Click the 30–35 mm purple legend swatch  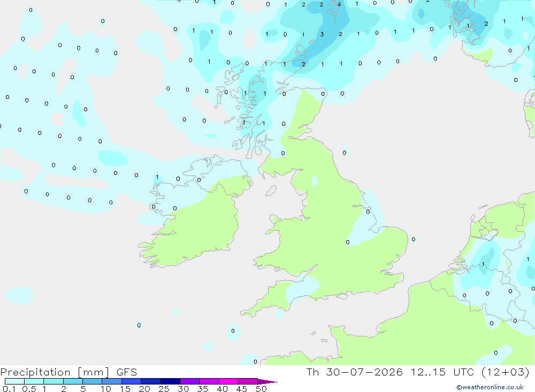190,381
